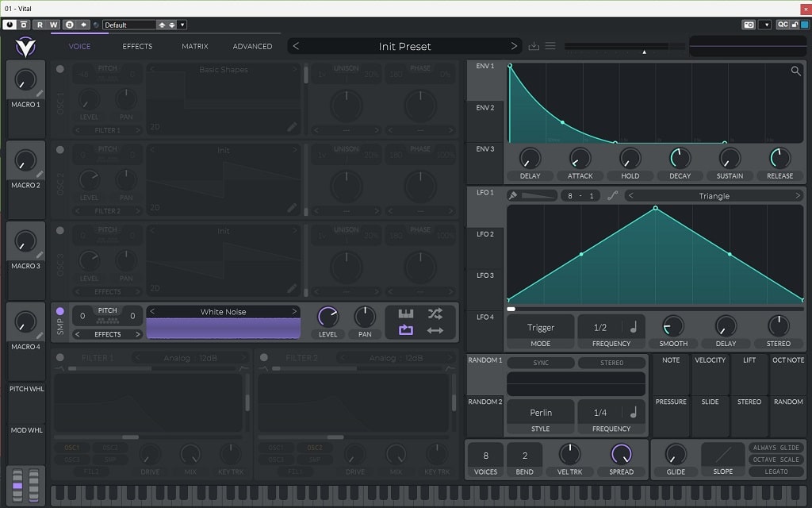
Task: Click the sampler LEVEL knob
Action: [327, 317]
